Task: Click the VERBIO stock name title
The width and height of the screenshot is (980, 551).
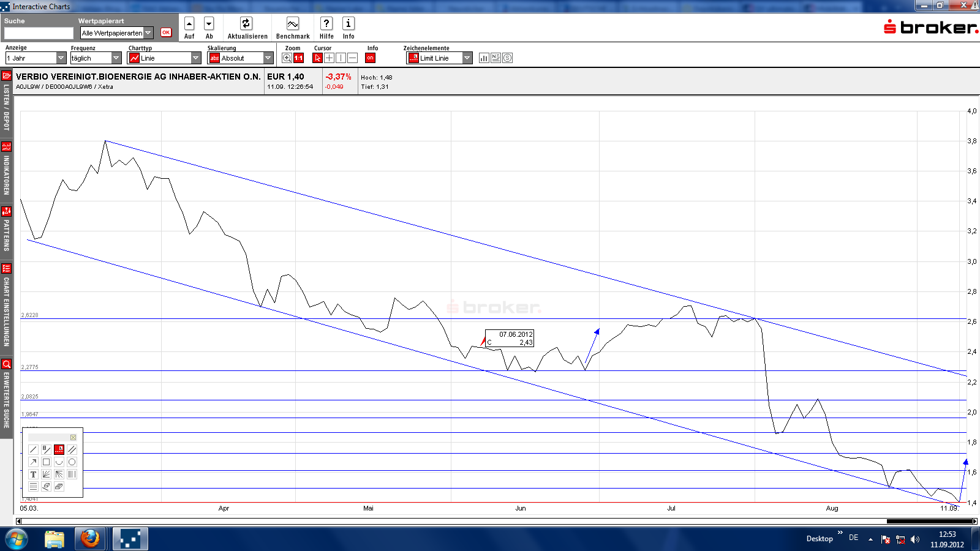Action: tap(138, 77)
